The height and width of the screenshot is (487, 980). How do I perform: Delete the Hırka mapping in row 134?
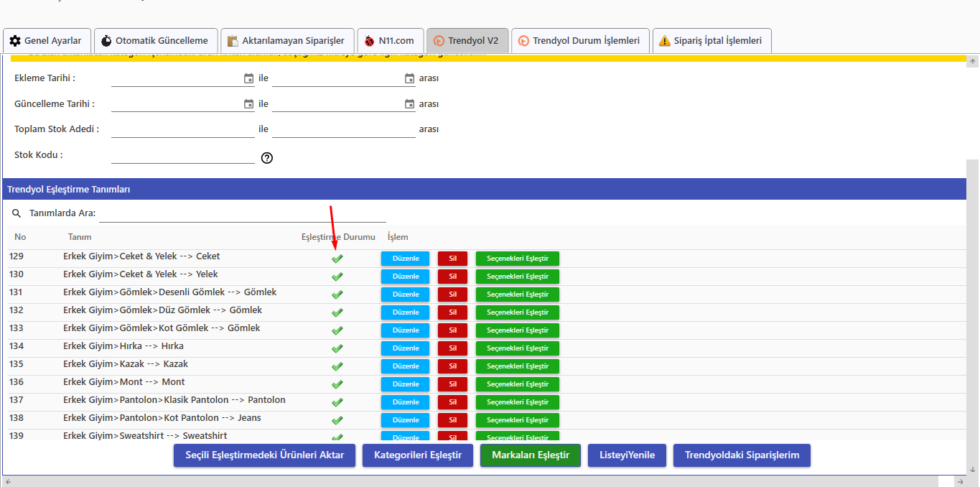tap(452, 348)
